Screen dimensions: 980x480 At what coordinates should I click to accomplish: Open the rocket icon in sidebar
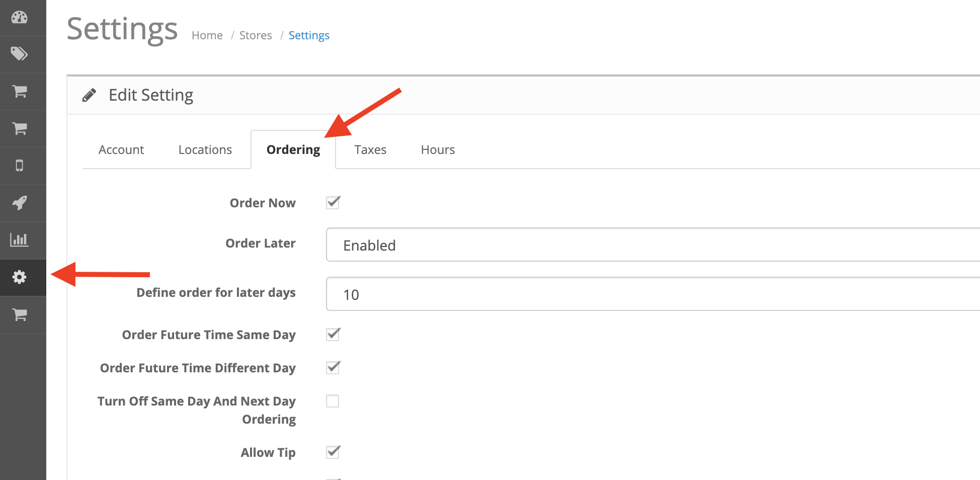coord(20,203)
